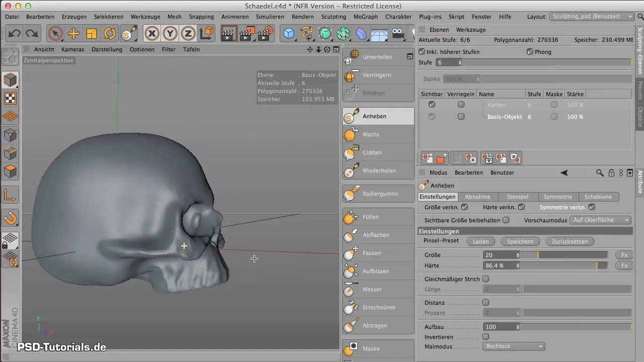Open render settings gear clapperboard
Image resolution: width=644 pixels, height=362 pixels.
click(265, 34)
